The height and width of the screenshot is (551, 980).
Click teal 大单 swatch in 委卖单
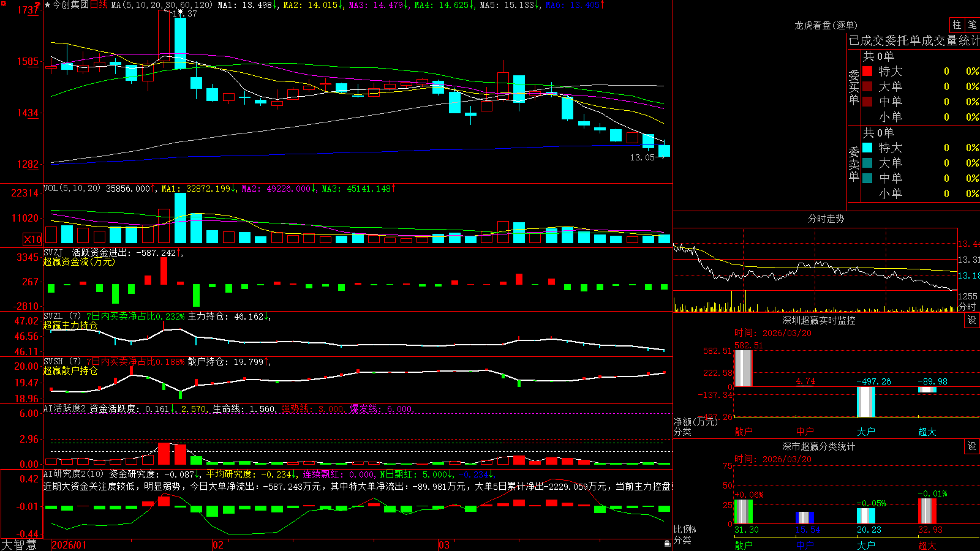coord(867,163)
